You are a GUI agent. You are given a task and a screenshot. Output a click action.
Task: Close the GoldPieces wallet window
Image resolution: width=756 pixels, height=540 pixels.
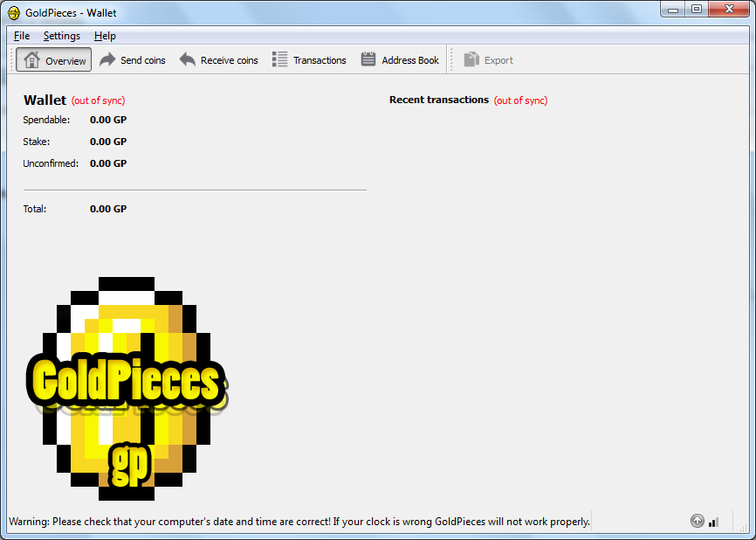[729, 10]
